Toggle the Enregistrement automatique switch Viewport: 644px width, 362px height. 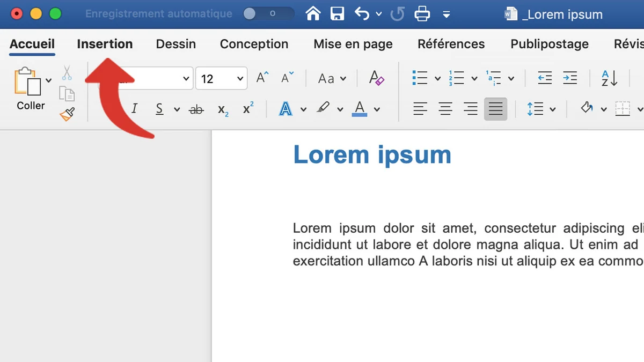pos(268,13)
